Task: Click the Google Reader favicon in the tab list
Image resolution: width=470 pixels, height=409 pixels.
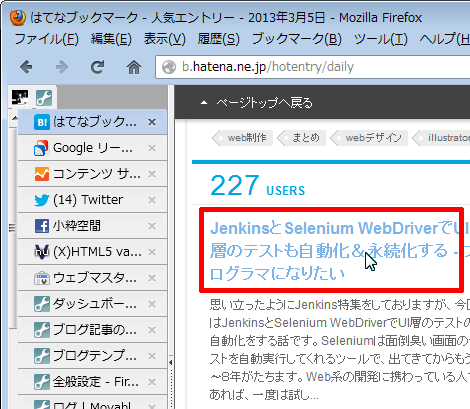Action: 42,148
